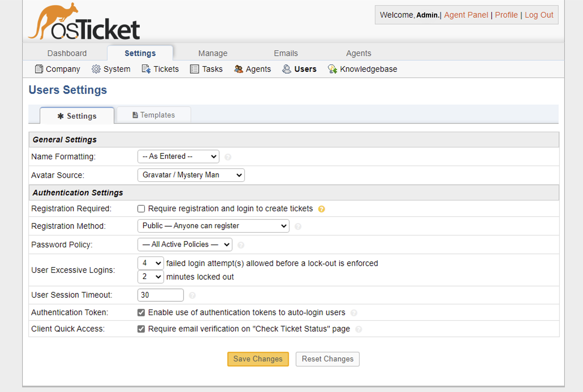Click the Tickets sub-nav icon

pyautogui.click(x=146, y=69)
